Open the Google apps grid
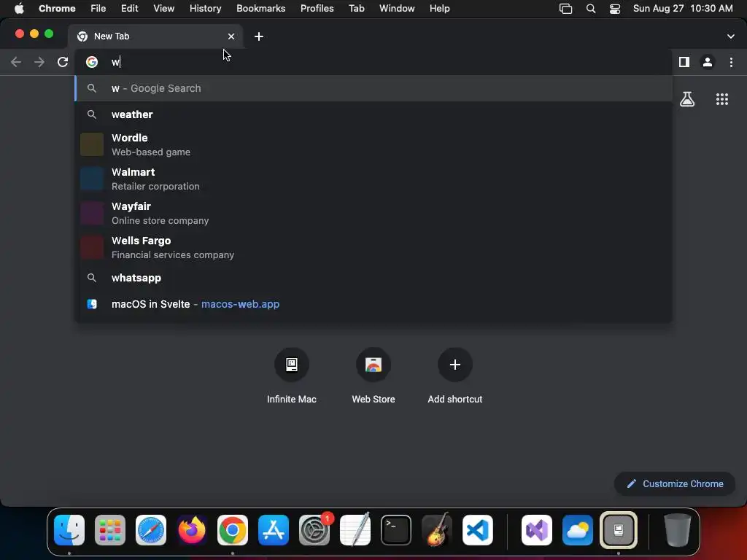The image size is (747, 560). coord(722,99)
